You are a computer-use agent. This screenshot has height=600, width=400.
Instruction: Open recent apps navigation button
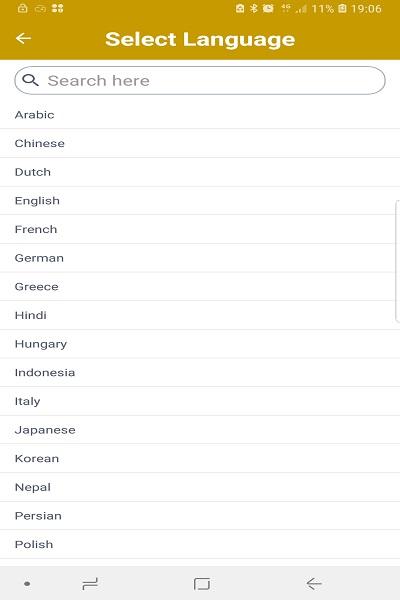90,584
